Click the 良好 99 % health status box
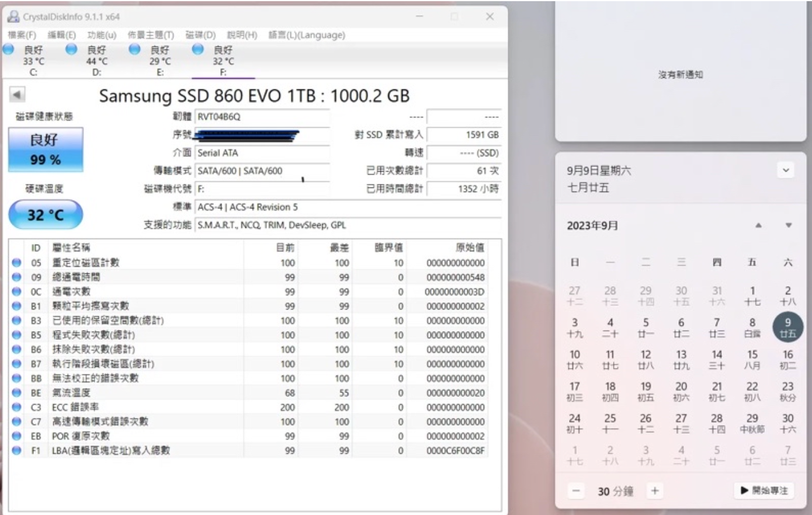The image size is (812, 515). point(46,149)
